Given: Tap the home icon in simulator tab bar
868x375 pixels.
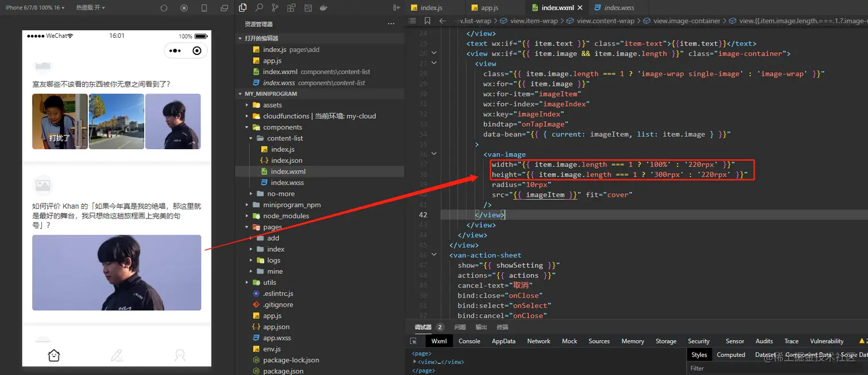Looking at the screenshot, I should (x=54, y=356).
